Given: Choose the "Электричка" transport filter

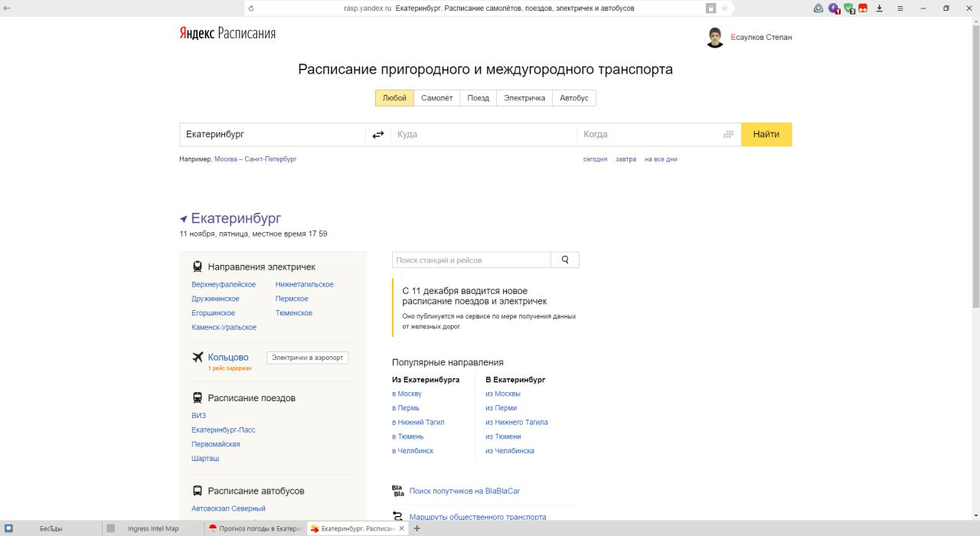Looking at the screenshot, I should click(x=524, y=98).
